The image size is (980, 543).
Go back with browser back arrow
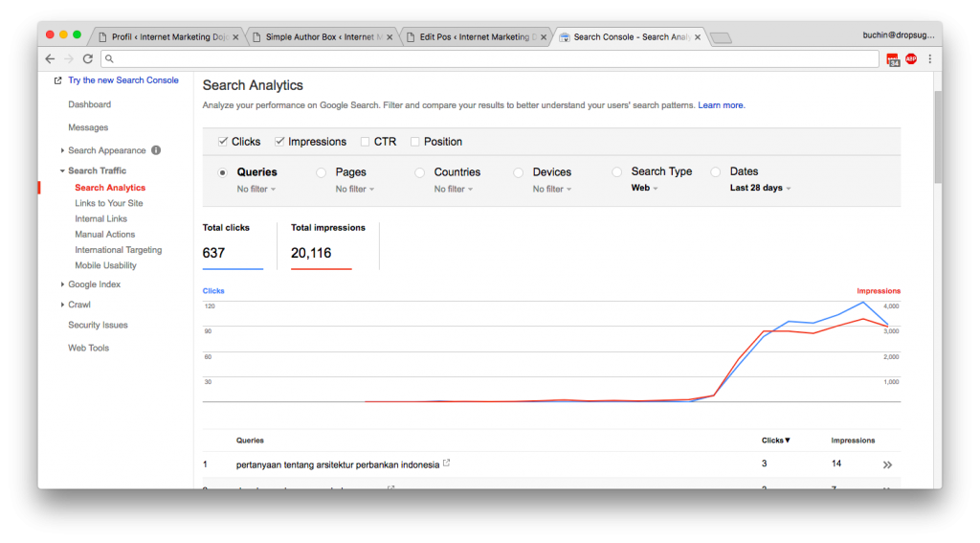(x=50, y=58)
